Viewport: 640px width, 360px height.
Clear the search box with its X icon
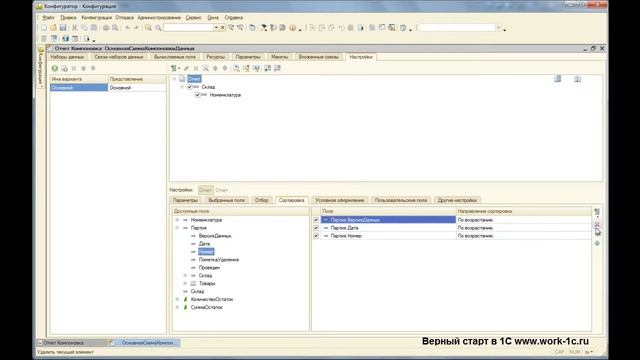pyautogui.click(x=222, y=28)
